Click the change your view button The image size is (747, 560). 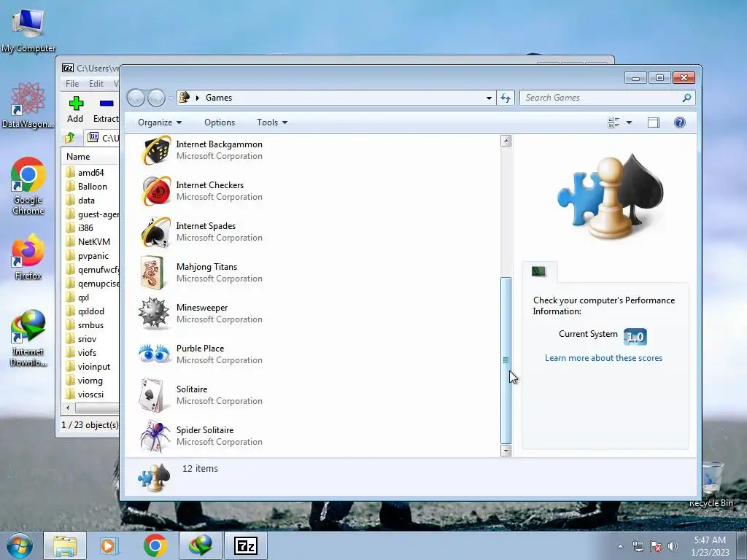tap(614, 122)
